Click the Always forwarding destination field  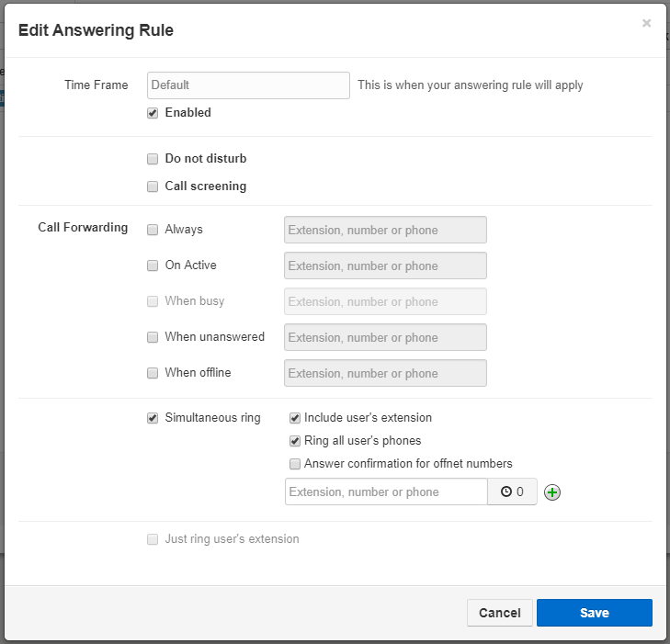[x=385, y=230]
